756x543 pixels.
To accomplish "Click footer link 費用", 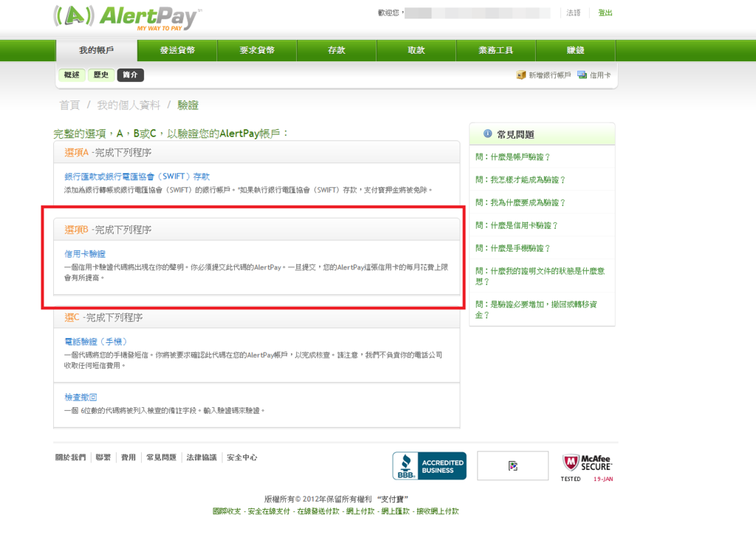I will (128, 457).
